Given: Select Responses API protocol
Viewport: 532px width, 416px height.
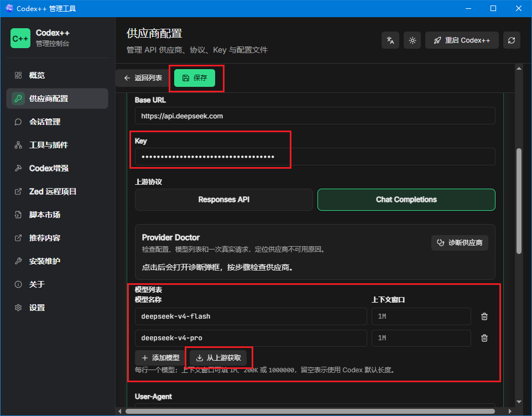Looking at the screenshot, I should (223, 200).
